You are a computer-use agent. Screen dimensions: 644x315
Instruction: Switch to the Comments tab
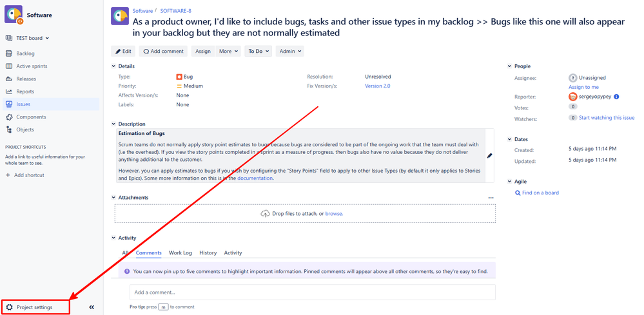149,253
